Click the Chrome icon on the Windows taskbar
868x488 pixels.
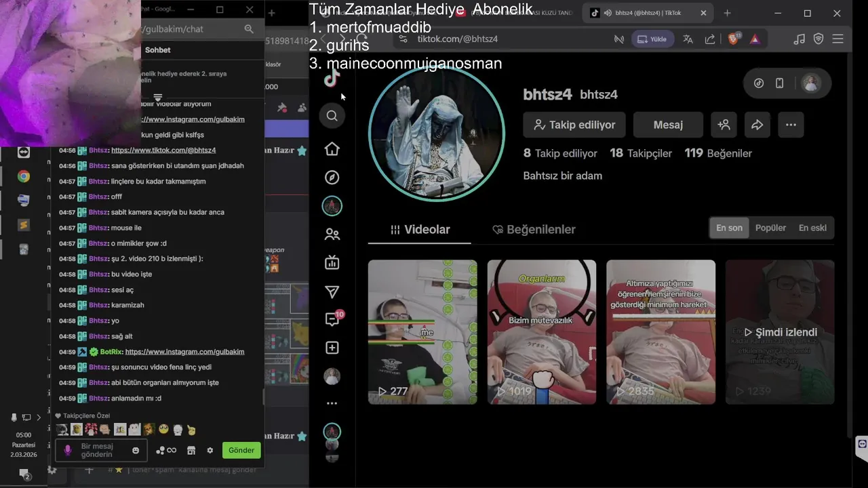click(24, 176)
